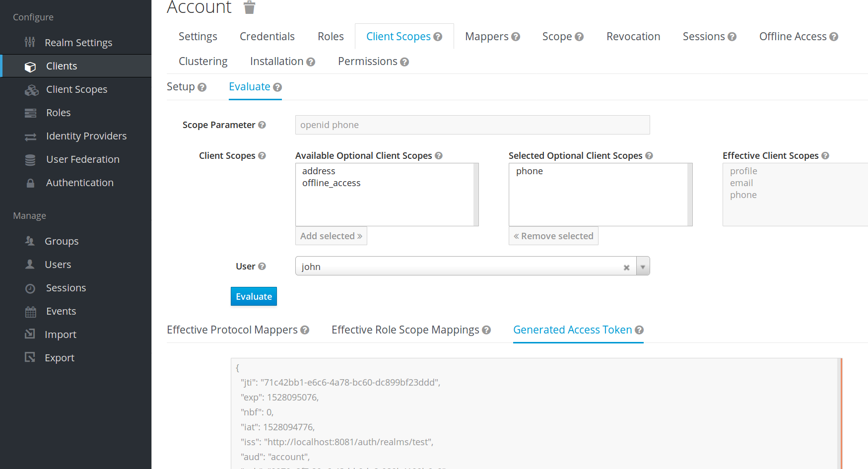Click the Add selected button

coord(331,236)
